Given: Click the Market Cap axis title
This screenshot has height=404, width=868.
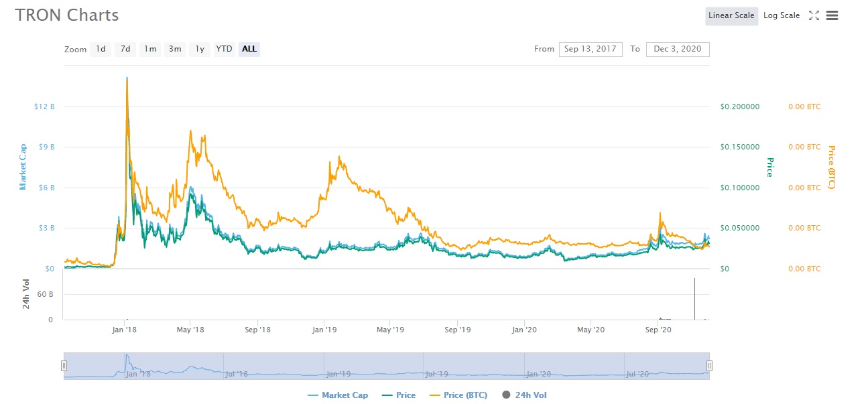Looking at the screenshot, I should [23, 167].
